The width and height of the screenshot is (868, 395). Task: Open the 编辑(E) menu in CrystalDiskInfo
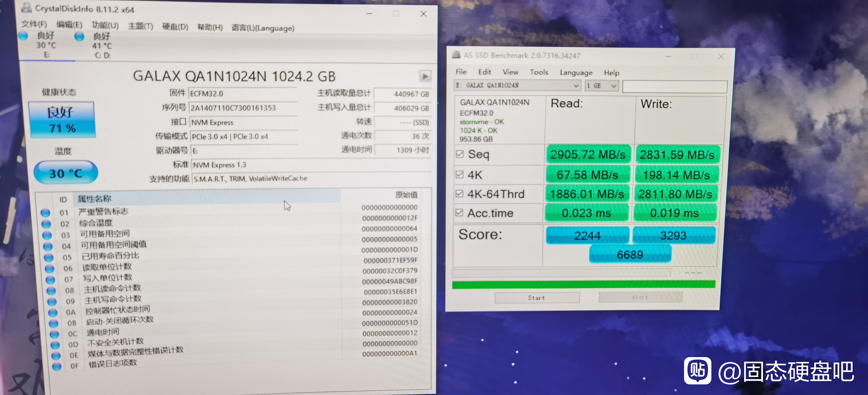pyautogui.click(x=70, y=25)
